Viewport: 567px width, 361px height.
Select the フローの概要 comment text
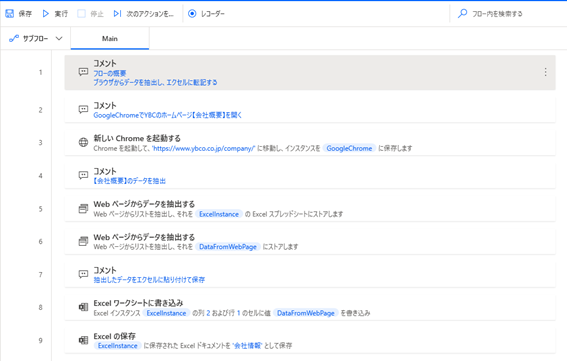110,73
